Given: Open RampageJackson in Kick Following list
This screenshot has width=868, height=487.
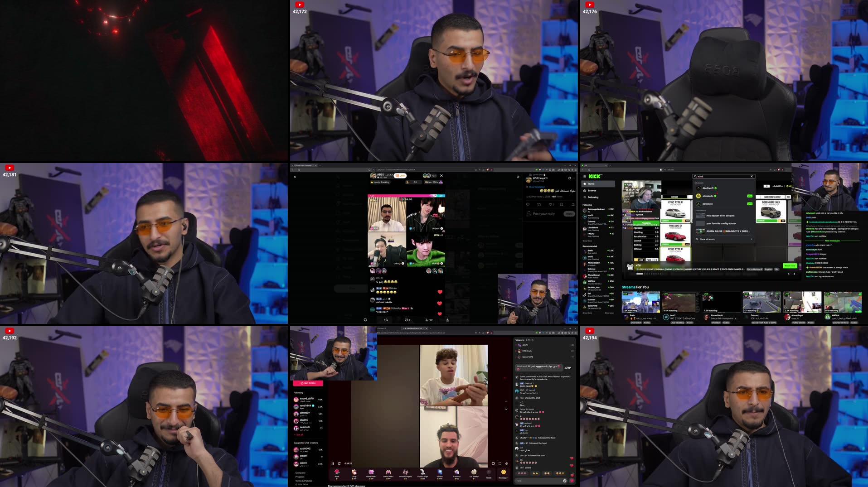Looking at the screenshot, I should pos(598,210).
